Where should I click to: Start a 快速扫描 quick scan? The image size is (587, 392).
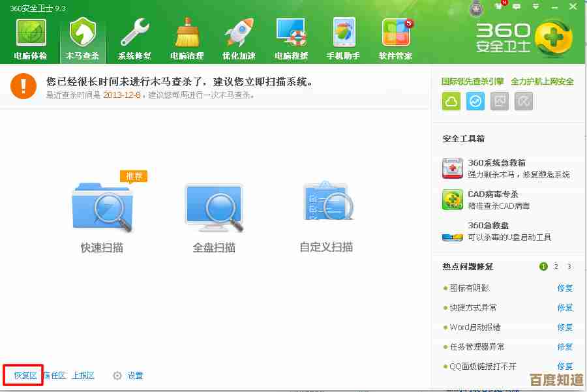(x=102, y=209)
